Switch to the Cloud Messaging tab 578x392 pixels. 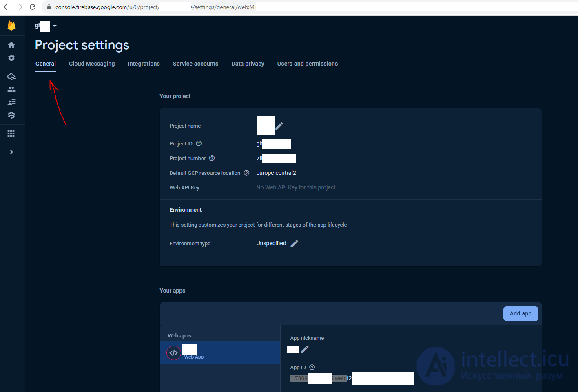(92, 64)
